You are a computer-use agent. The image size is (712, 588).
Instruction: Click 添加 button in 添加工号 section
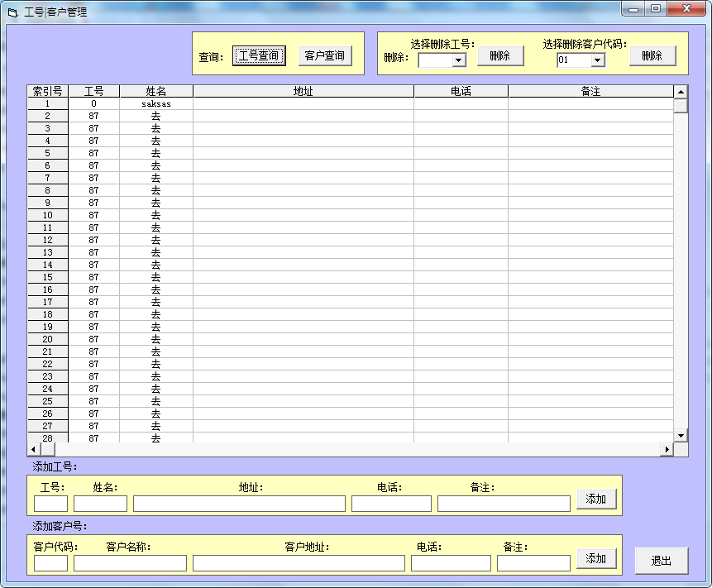(597, 499)
